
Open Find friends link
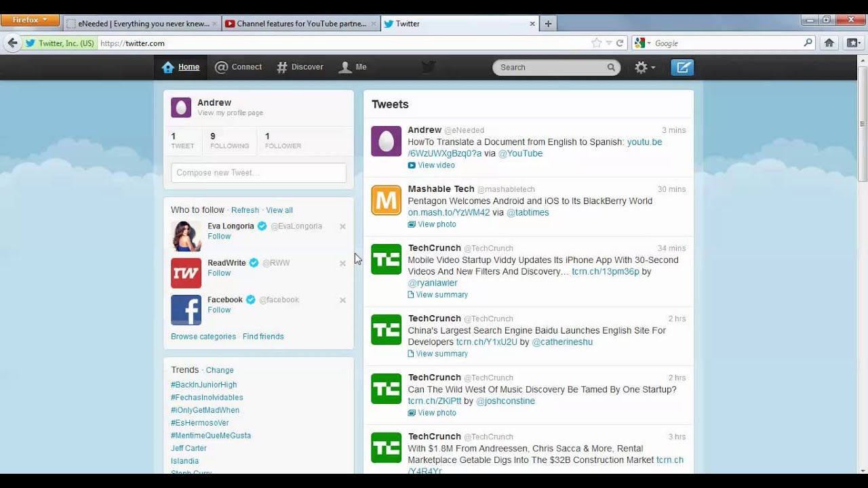[263, 336]
